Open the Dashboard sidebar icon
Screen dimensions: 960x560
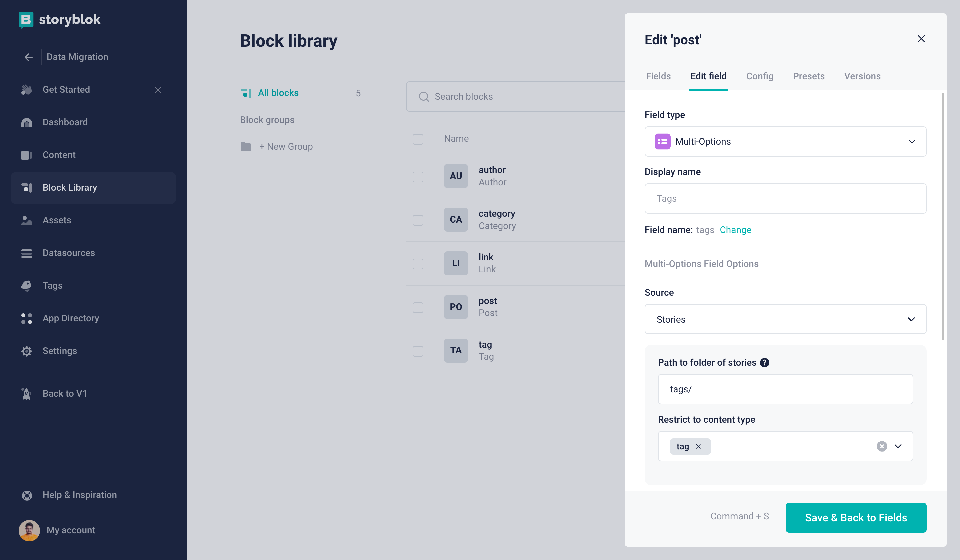pos(27,122)
